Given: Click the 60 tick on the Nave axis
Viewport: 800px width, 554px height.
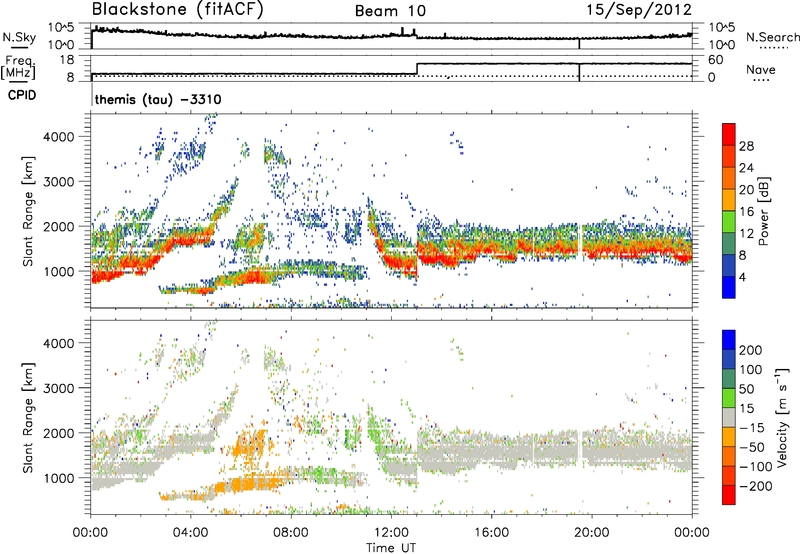Looking at the screenshot, I should click(715, 60).
